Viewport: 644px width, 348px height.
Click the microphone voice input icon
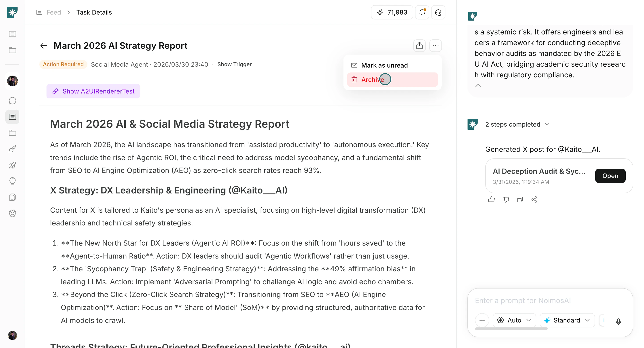click(x=618, y=321)
